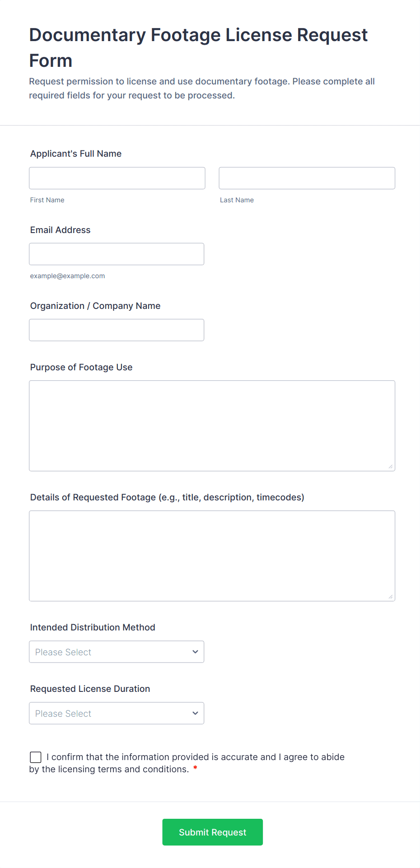
Task: Click inside Purpose of Footage Use textarea
Action: click(212, 425)
